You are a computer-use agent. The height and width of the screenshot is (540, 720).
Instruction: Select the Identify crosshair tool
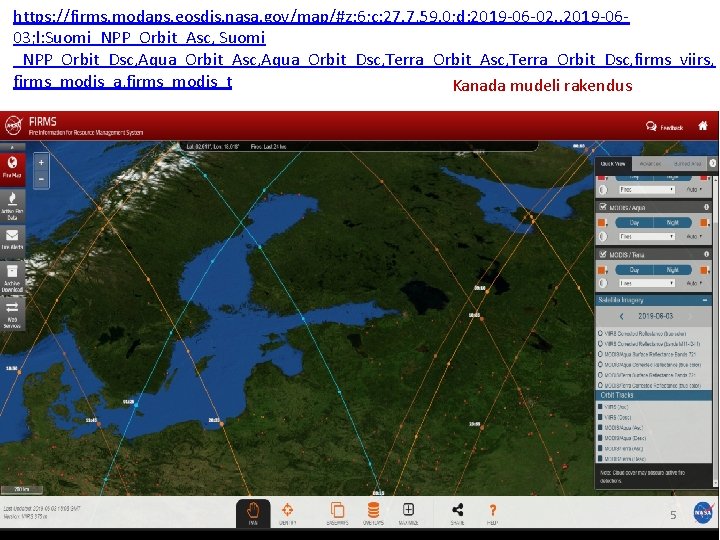coord(287,513)
